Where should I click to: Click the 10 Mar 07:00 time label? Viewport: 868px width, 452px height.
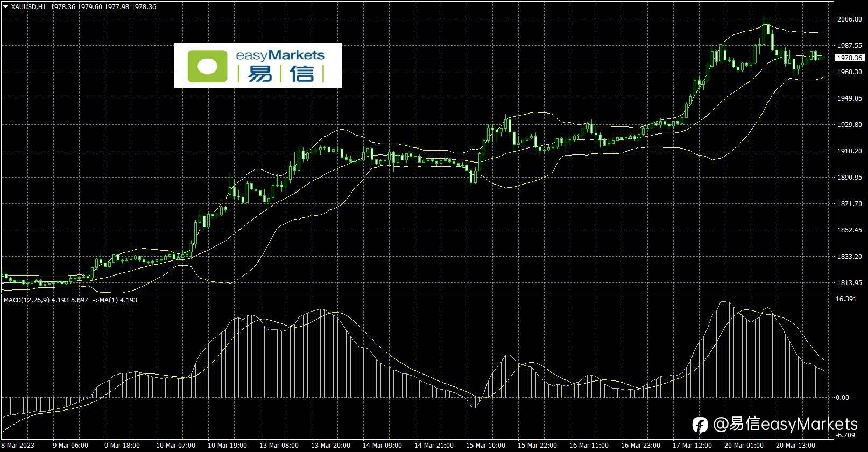(x=175, y=446)
